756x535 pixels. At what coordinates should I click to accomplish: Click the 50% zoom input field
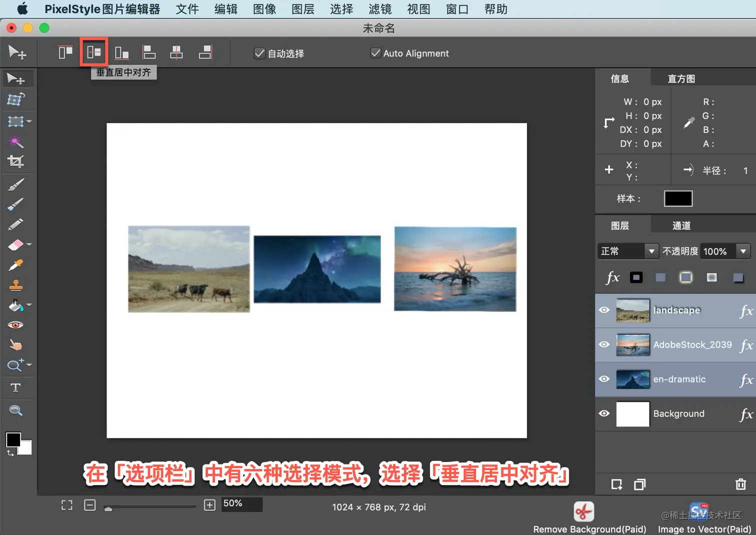click(242, 504)
